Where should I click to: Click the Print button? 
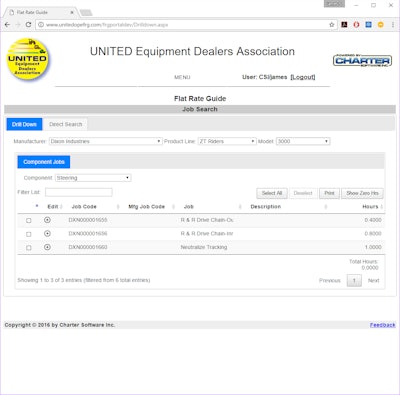pyautogui.click(x=329, y=193)
